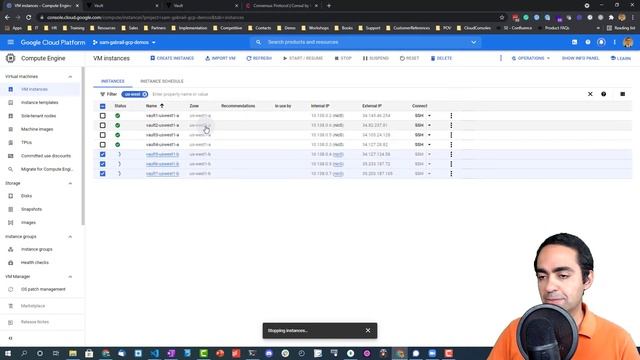The image size is (640, 360).
Task: Remove the us-west filter chip
Action: (x=144, y=94)
